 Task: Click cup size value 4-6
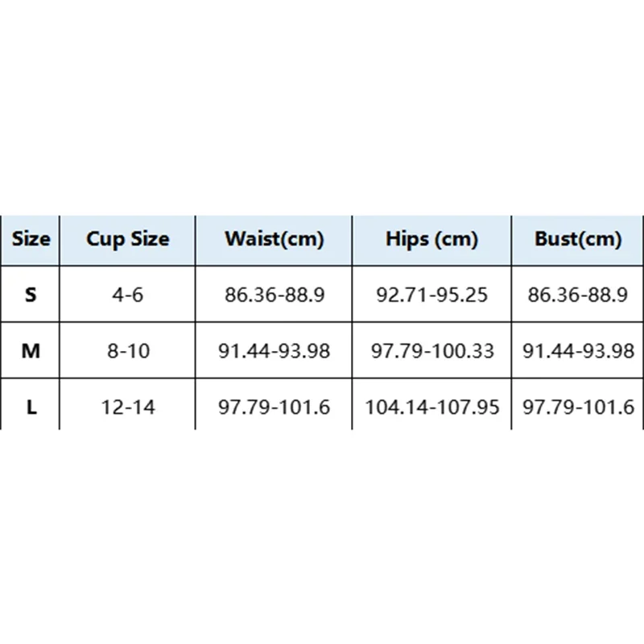(x=128, y=295)
